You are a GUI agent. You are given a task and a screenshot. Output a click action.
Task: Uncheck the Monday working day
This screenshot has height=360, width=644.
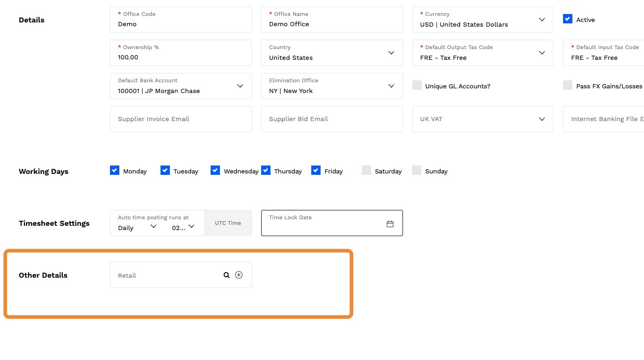point(115,171)
